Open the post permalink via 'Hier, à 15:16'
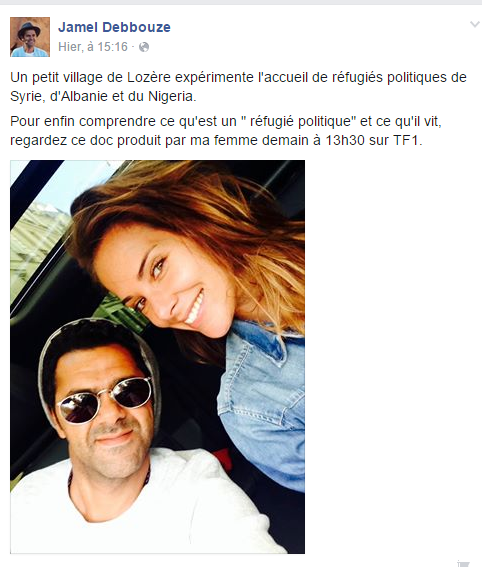This screenshot has height=567, width=482. point(93,47)
